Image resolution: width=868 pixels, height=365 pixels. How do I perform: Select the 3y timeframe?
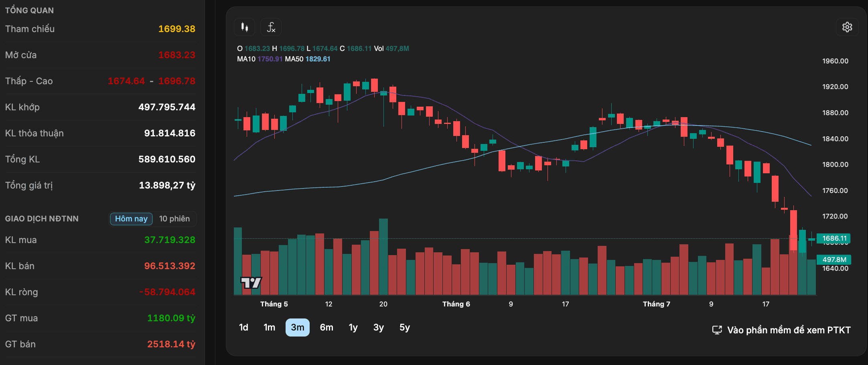(x=379, y=328)
